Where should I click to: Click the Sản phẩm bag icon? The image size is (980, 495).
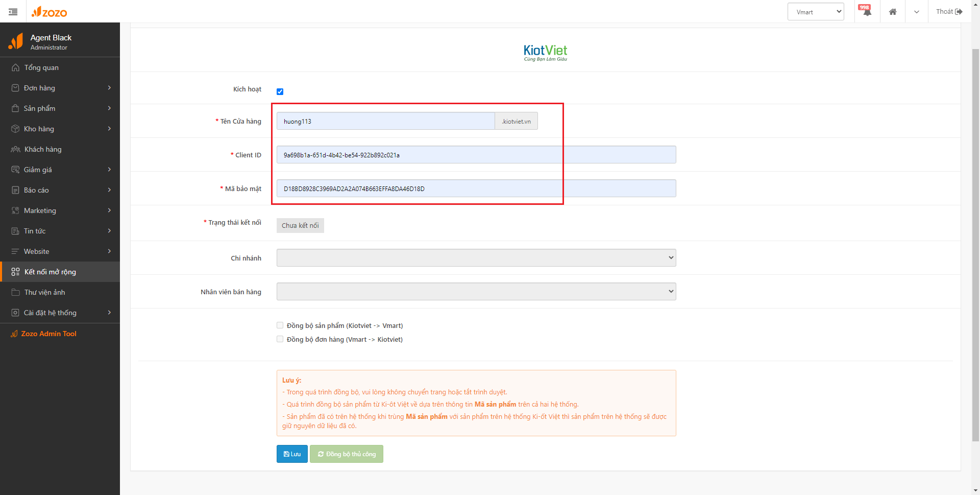coord(15,108)
